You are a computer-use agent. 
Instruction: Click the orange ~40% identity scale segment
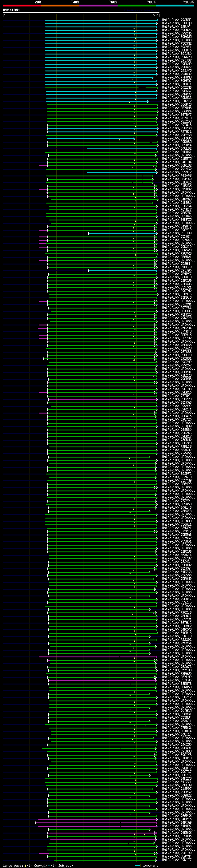pos(60,6)
